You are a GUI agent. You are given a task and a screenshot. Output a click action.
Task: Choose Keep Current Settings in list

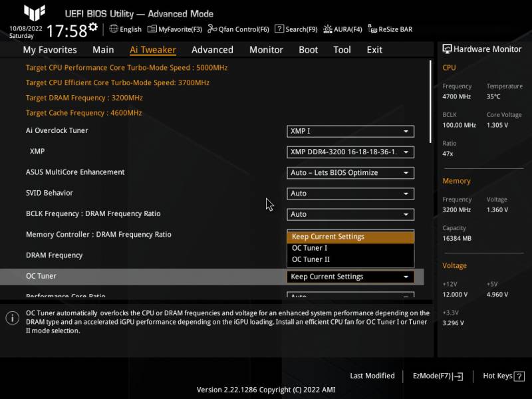point(350,237)
